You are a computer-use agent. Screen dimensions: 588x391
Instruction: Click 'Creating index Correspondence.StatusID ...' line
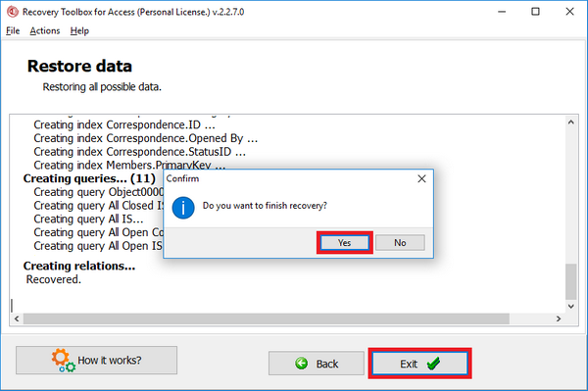(139, 152)
